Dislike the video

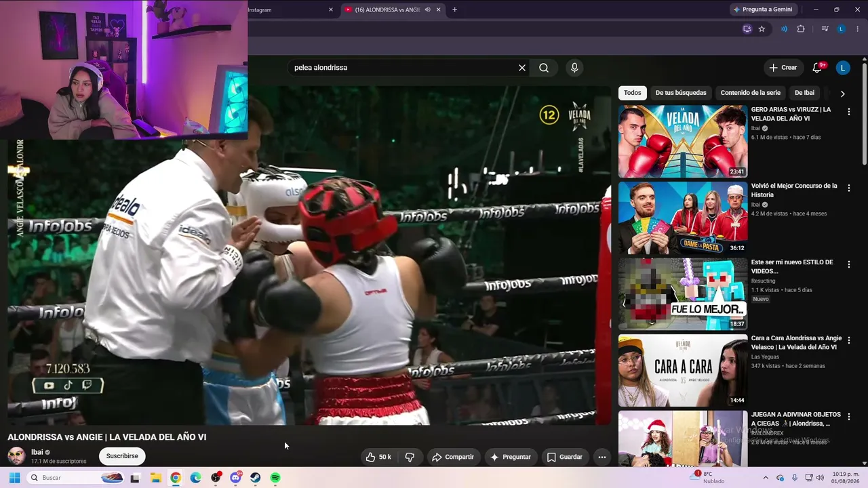[410, 457]
